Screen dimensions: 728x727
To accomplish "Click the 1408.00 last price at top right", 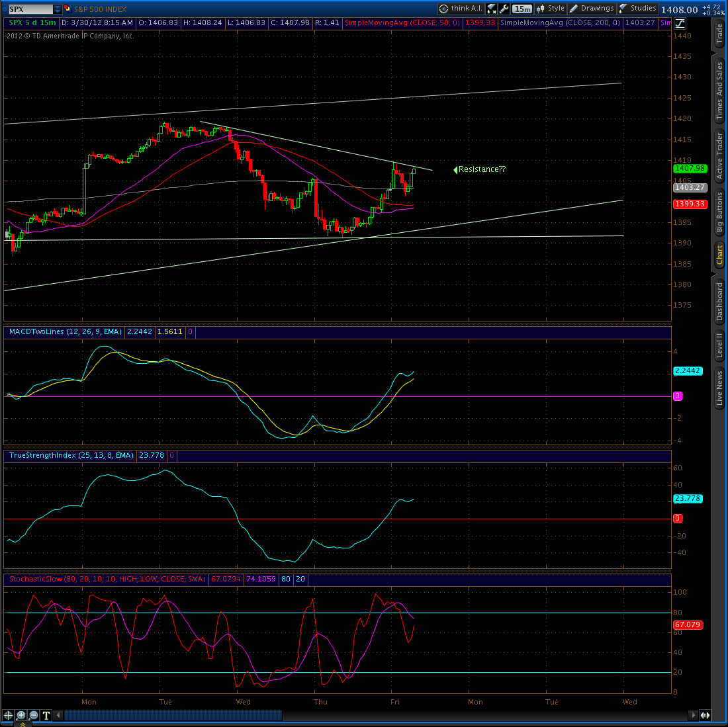I will click(679, 10).
